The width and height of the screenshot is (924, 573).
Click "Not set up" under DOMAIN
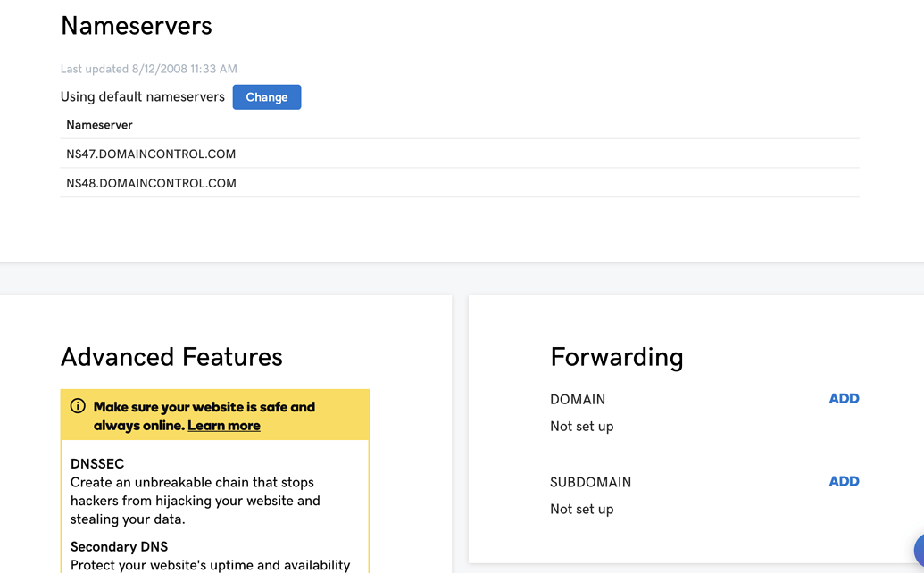[581, 427]
